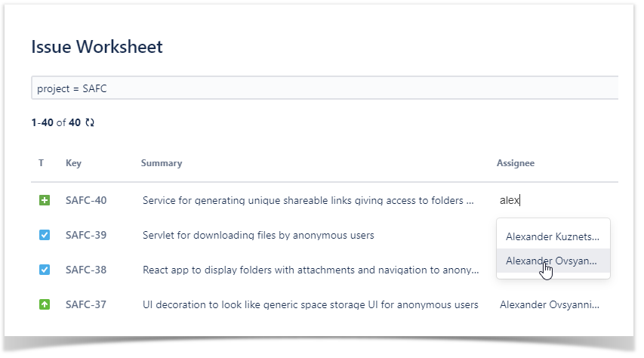Screen dimensions: 644x358
Task: Sort by the Key column header
Action: click(x=73, y=163)
